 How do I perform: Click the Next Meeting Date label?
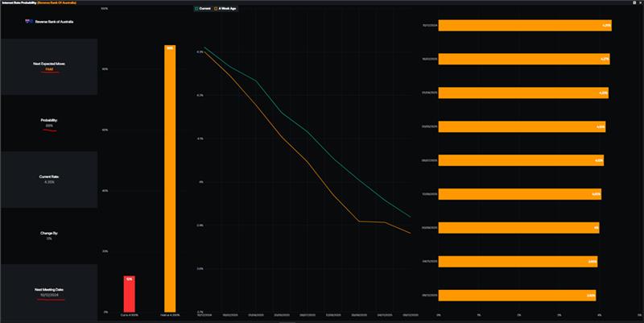[x=49, y=290]
